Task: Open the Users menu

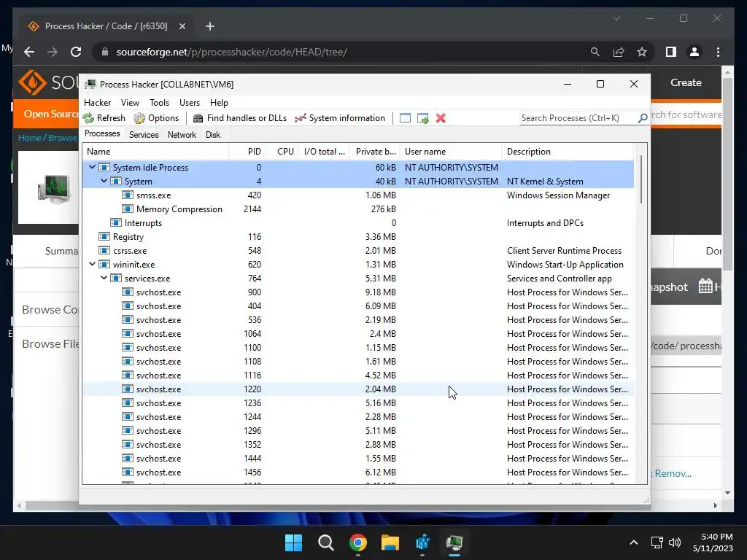Action: (190, 102)
